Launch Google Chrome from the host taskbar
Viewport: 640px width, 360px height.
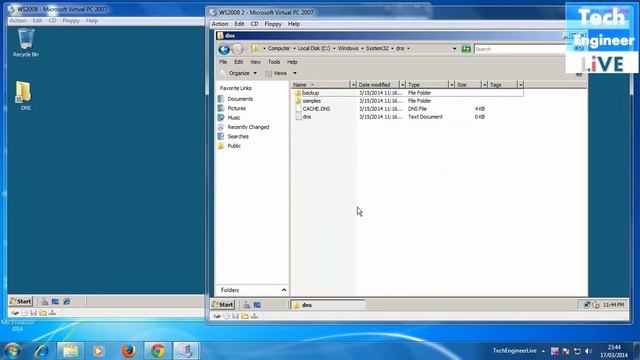click(x=158, y=351)
